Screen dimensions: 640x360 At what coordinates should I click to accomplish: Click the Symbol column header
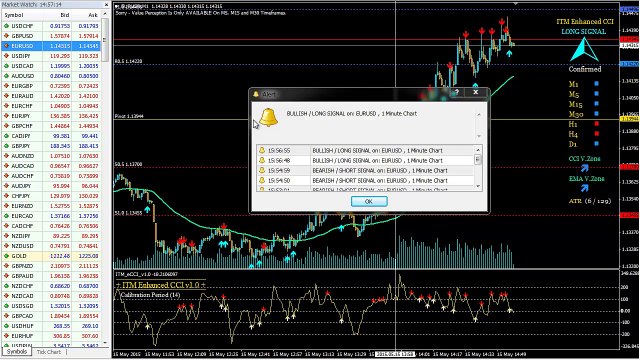[x=22, y=15]
